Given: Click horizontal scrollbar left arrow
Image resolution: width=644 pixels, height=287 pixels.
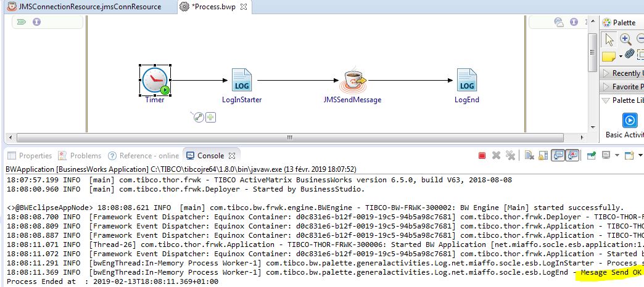Looking at the screenshot, I should click(10, 137).
